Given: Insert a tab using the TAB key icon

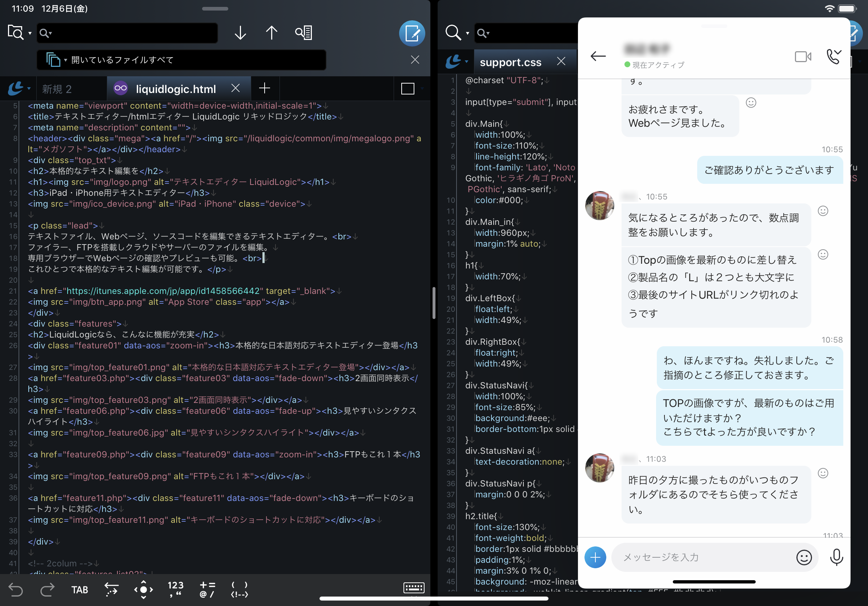Looking at the screenshot, I should [80, 589].
